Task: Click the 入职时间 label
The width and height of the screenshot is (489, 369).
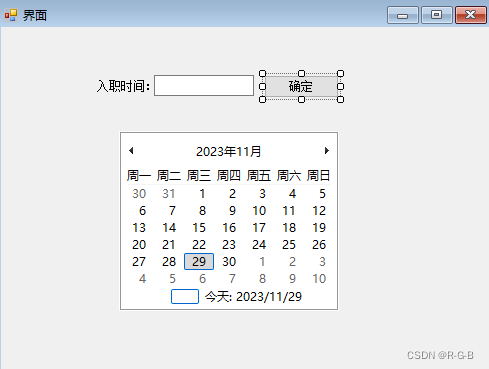Action: [x=123, y=86]
